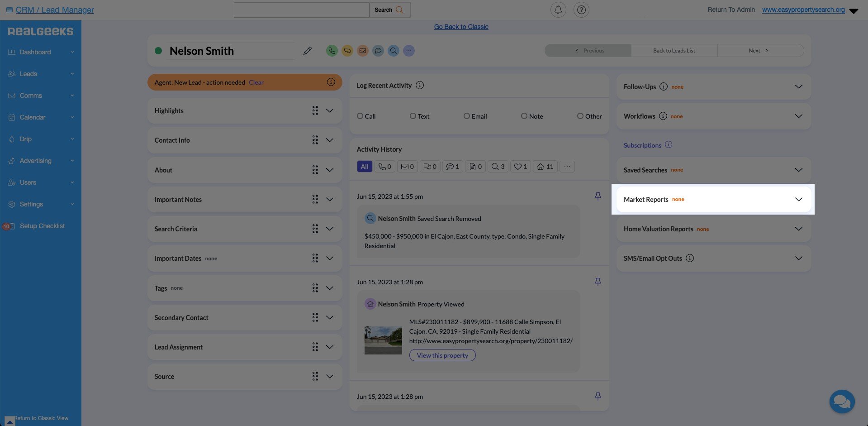Select the Text activity radio button

pyautogui.click(x=413, y=116)
